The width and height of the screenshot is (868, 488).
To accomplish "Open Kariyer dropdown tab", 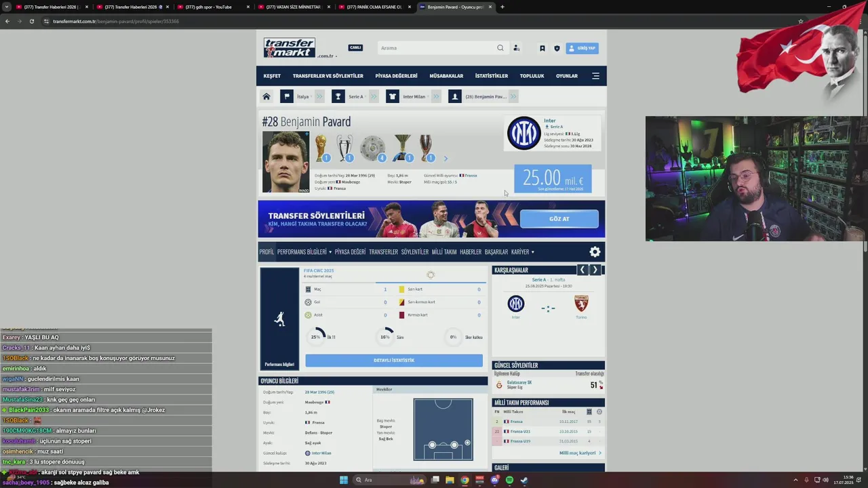I will click(x=522, y=252).
